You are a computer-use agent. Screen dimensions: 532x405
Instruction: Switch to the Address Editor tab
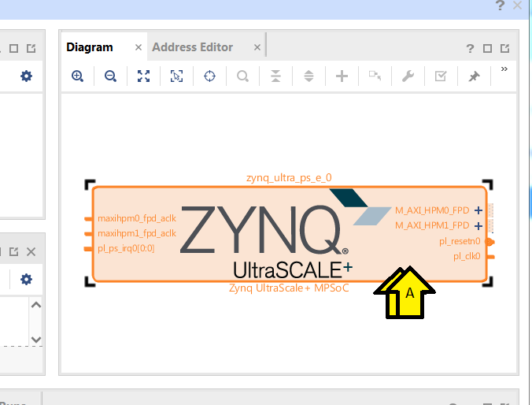(x=192, y=47)
